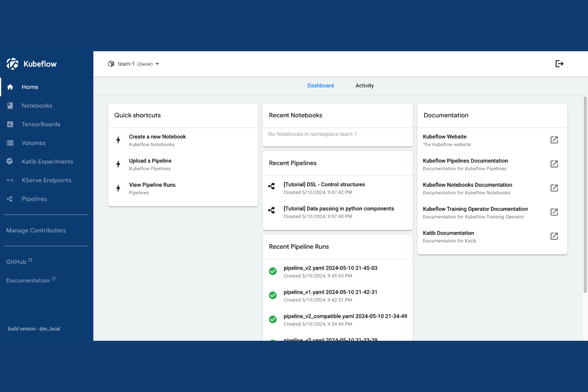Viewport: 588px width, 392px height.
Task: Open Kubeflow Pipelines Documentation entry
Action: coord(492,164)
